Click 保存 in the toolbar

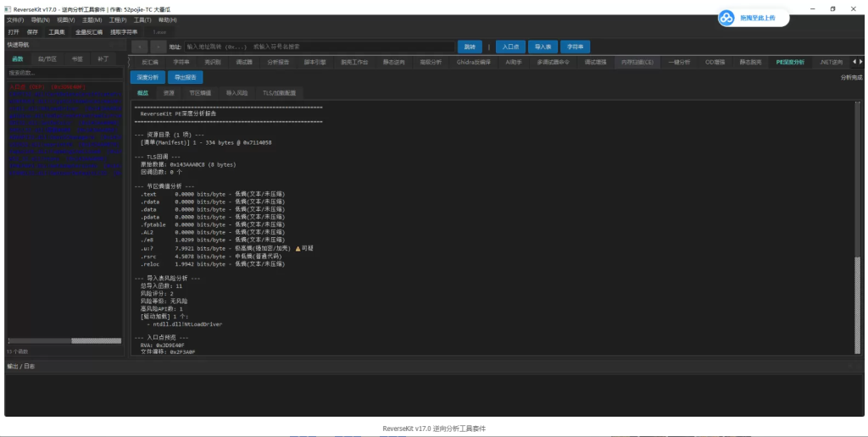click(x=33, y=32)
